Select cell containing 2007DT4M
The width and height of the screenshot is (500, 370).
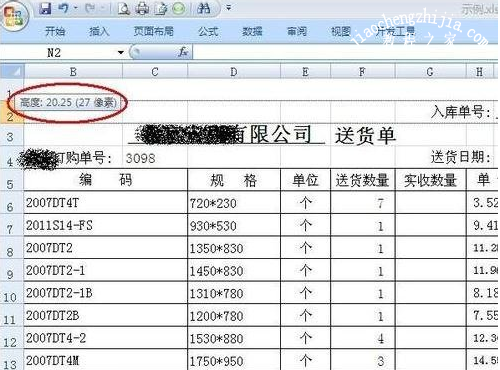pyautogui.click(x=106, y=360)
